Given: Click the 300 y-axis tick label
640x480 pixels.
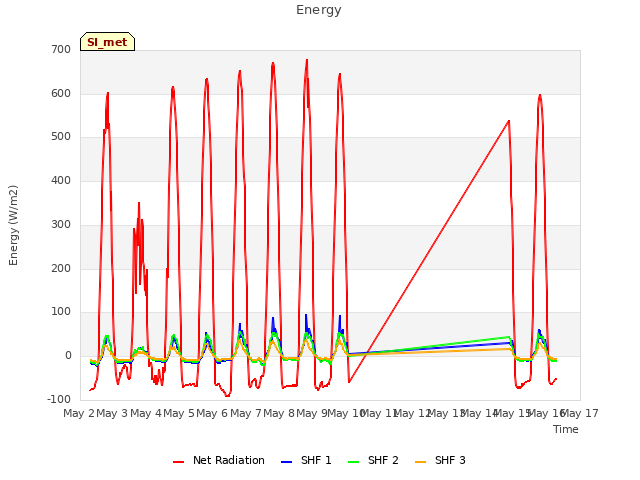Looking at the screenshot, I should 61,224.
